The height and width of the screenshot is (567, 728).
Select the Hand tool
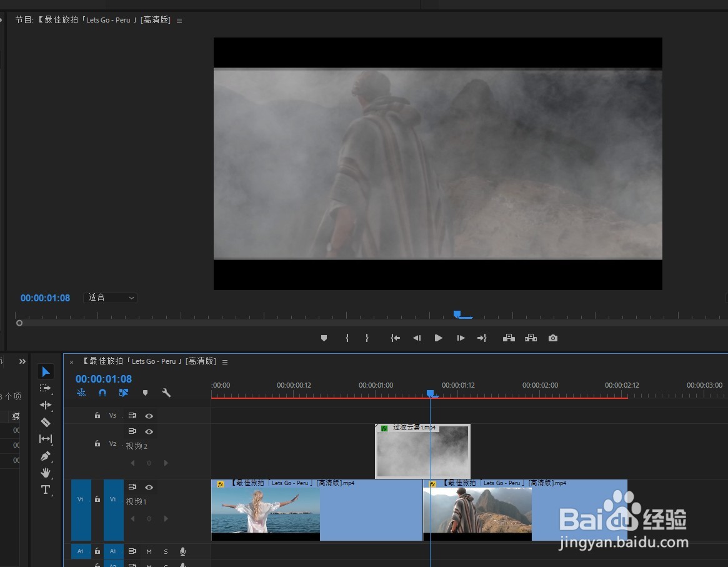click(46, 473)
